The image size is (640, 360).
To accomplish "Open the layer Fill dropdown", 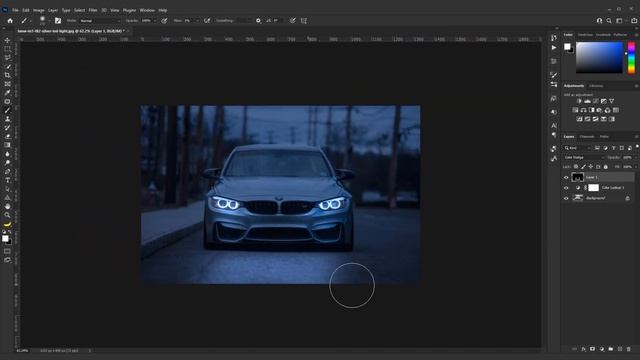I will [635, 167].
